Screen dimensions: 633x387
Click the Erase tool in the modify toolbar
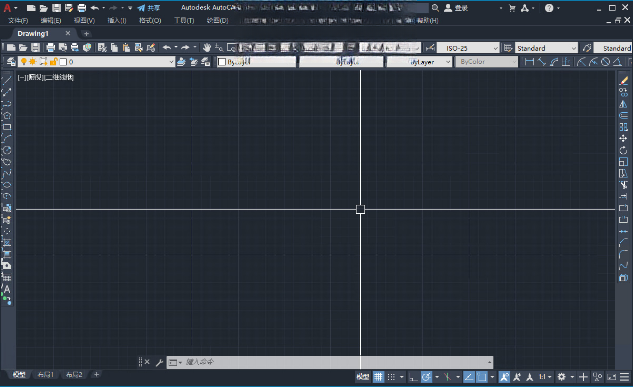624,80
